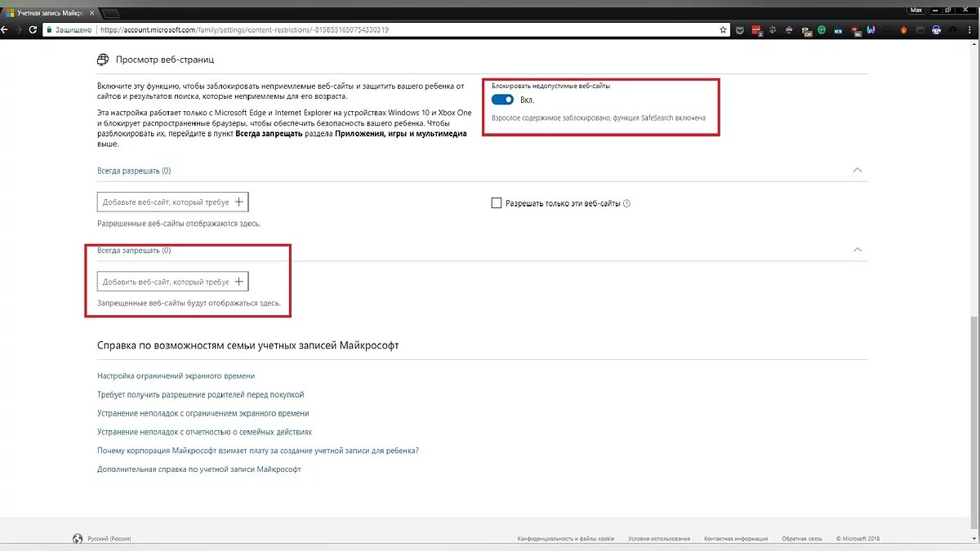Open Требует получить разрешение родителей link
The height and width of the screenshot is (551, 980).
[200, 394]
